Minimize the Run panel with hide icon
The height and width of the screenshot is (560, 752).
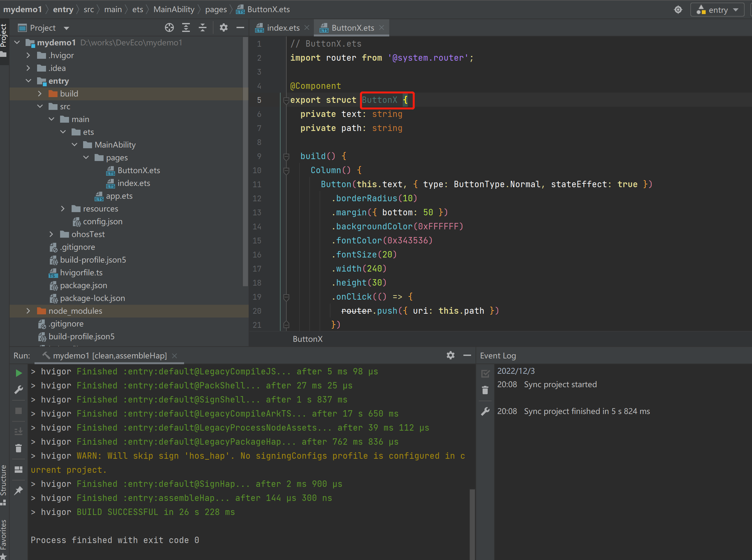coord(467,355)
